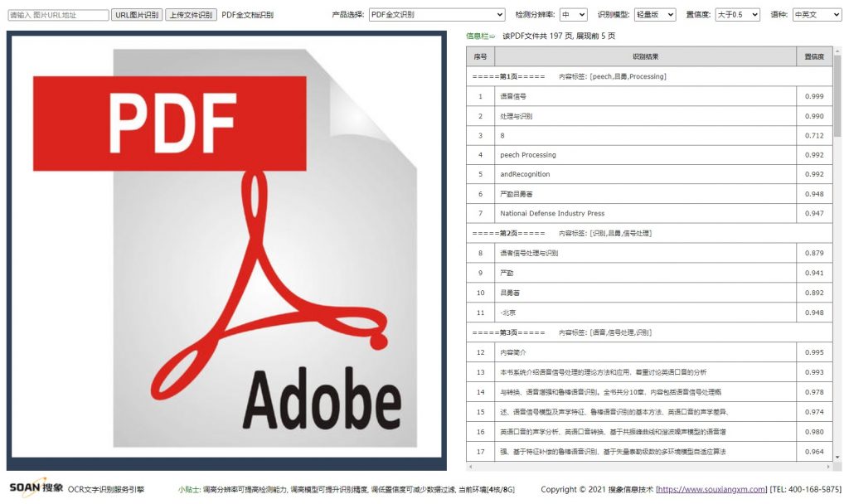This screenshot has height=504, width=849.
Task: Click confidence value 0.941
Action: point(814,273)
